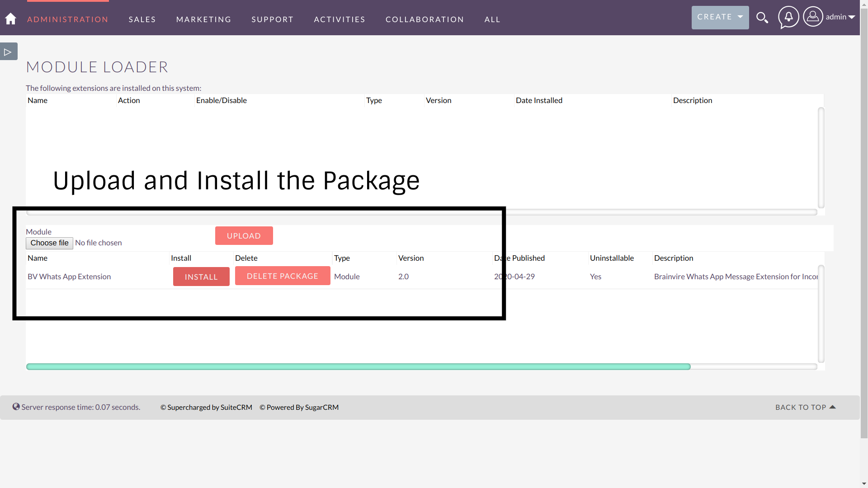Click the home/SuiteCRM logo icon
Viewport: 868px width, 488px height.
[x=10, y=19]
